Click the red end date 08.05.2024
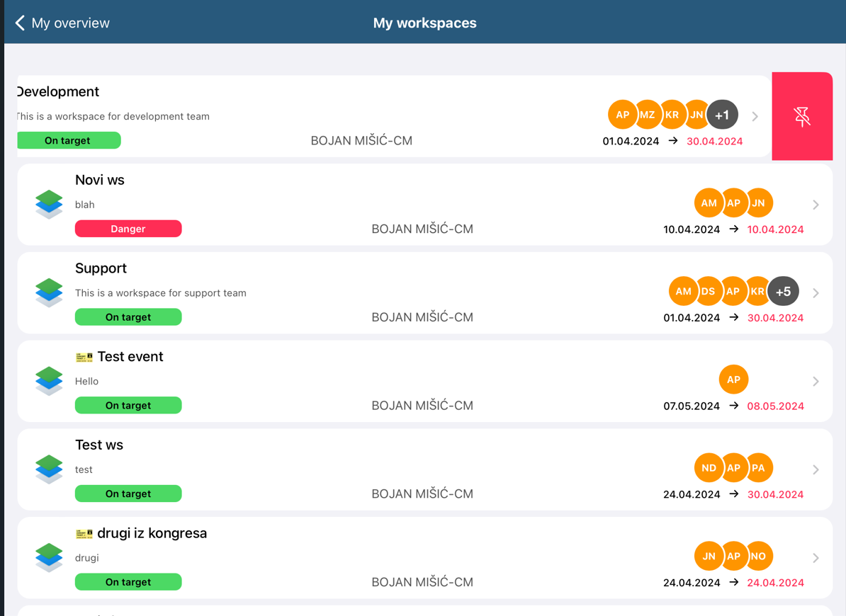Screen dimensions: 846x616 [775, 406]
